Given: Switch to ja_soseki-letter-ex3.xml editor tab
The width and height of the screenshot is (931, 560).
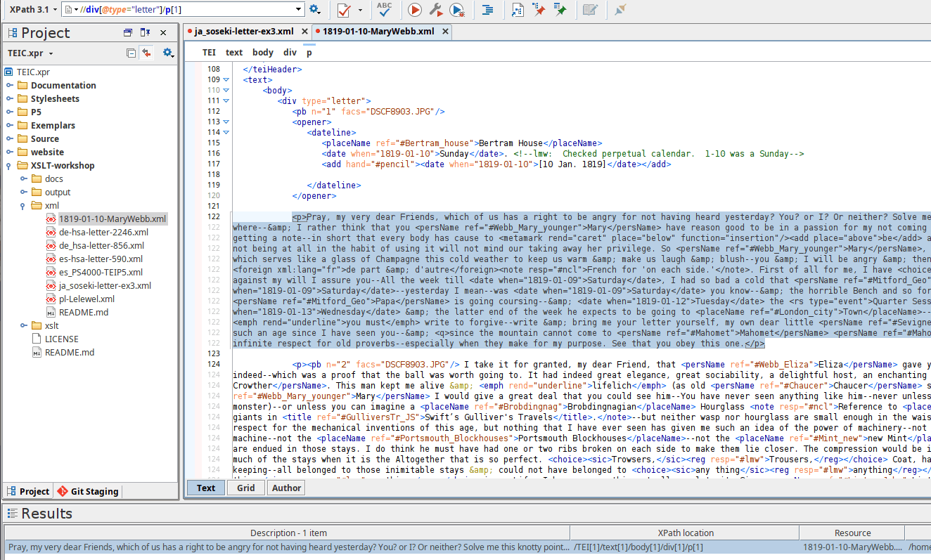Looking at the screenshot, I should [243, 32].
